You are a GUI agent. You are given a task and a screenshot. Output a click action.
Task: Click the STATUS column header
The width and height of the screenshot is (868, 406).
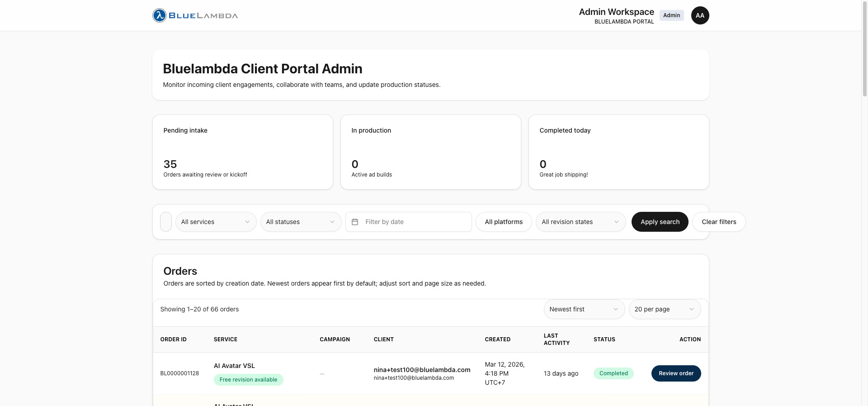click(x=604, y=339)
